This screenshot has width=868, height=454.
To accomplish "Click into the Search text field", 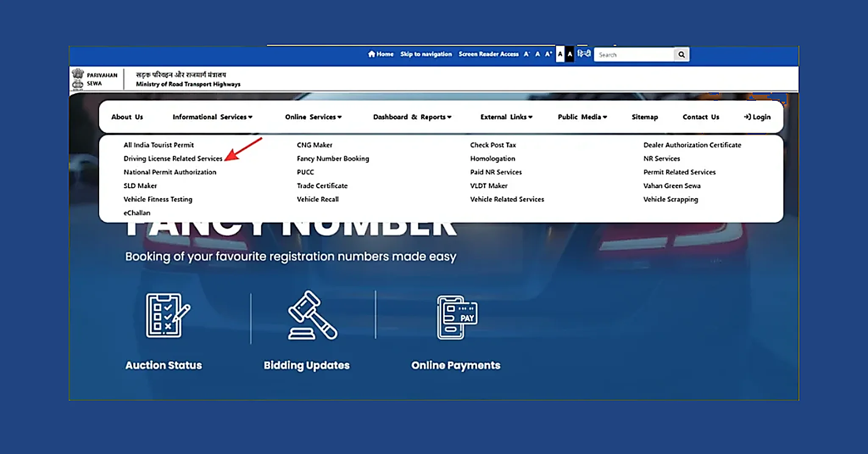I will 634,55.
